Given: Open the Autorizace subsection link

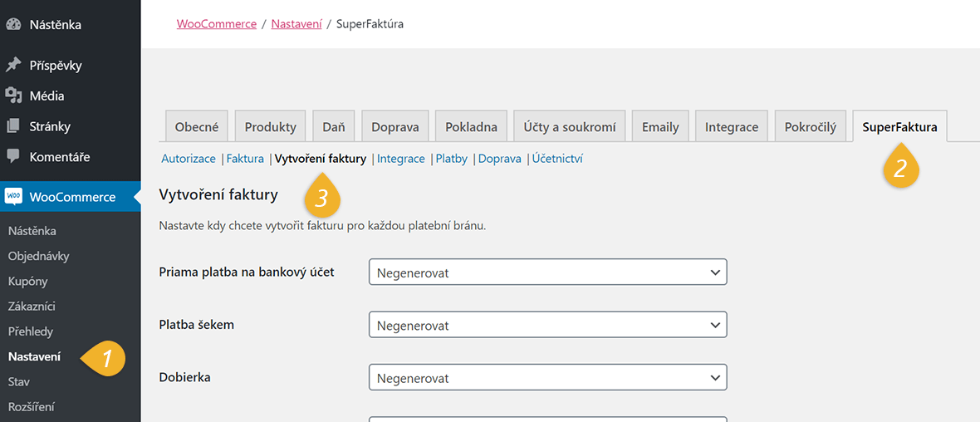Looking at the screenshot, I should pos(189,159).
